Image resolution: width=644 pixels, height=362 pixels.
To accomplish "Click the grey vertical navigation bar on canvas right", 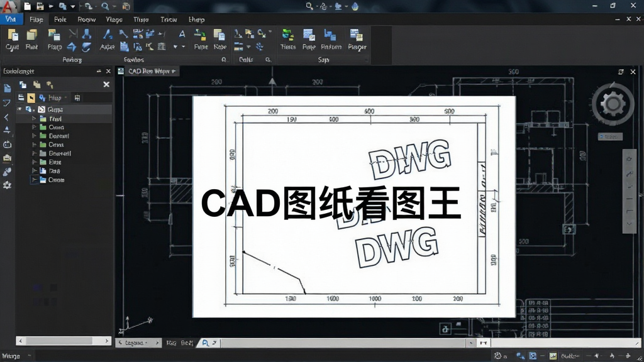I will [629, 191].
